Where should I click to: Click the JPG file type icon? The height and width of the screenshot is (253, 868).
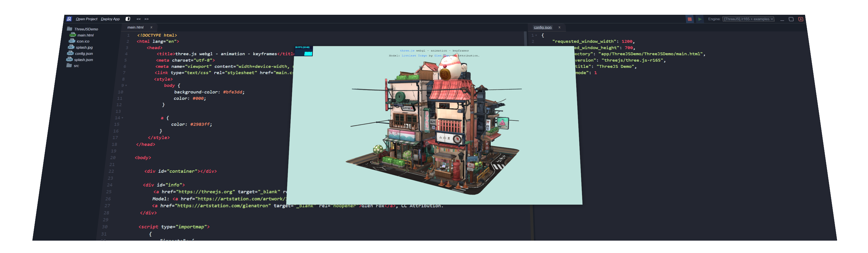71,47
